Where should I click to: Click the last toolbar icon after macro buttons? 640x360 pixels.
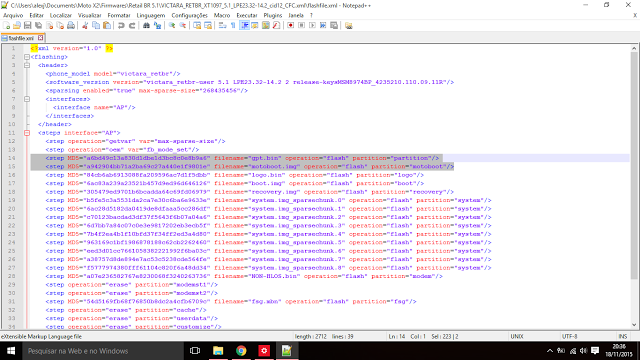click(x=349, y=26)
